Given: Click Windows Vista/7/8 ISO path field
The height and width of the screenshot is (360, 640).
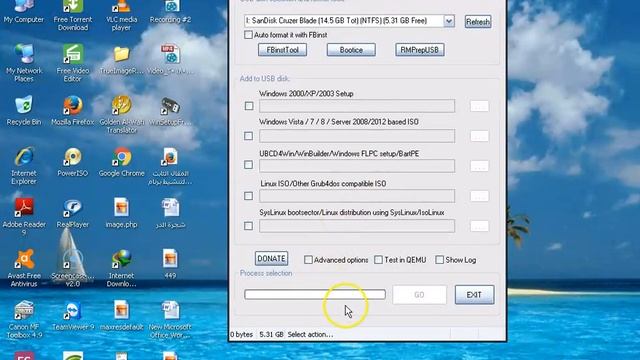Looking at the screenshot, I should [x=357, y=136].
